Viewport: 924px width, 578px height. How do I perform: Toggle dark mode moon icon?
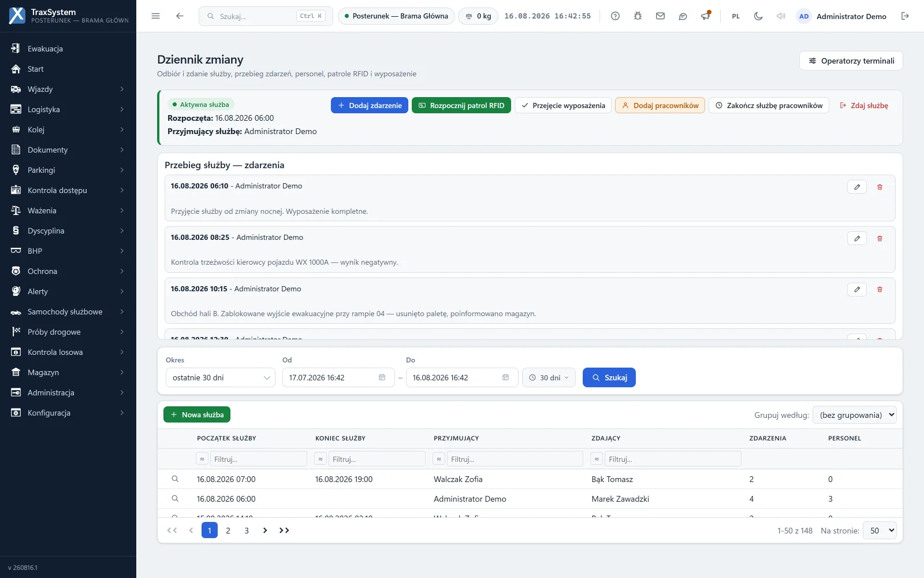(758, 16)
